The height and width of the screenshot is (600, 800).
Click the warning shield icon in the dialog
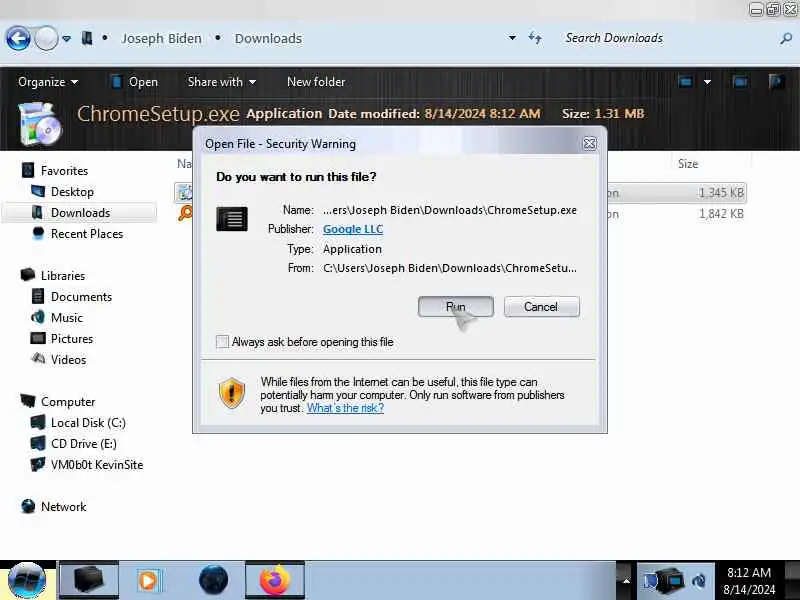point(232,393)
